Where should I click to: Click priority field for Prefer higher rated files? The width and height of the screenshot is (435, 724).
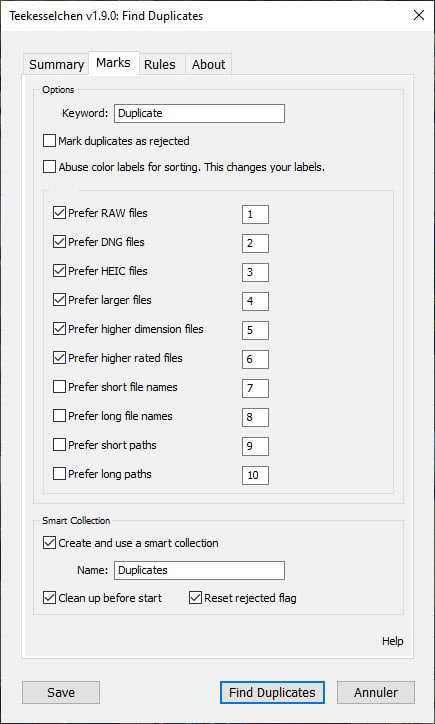255,359
